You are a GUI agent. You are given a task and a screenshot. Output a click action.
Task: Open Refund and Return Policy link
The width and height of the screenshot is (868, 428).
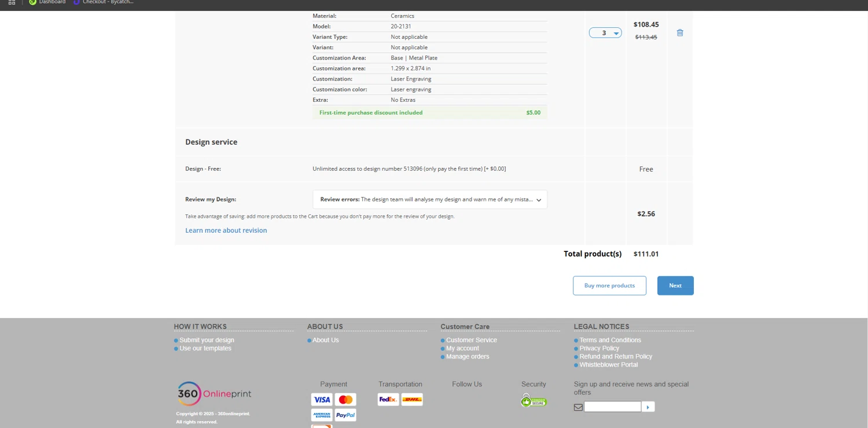(616, 356)
